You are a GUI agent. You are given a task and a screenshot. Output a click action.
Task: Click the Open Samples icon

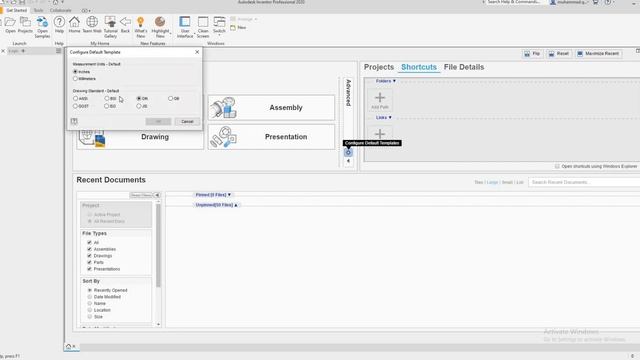(x=42, y=22)
